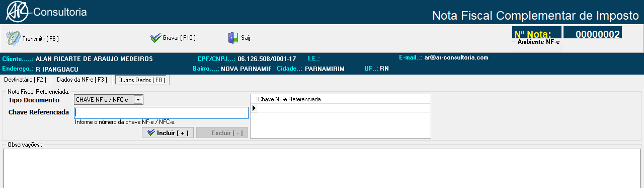Click the UF value RN

[x=384, y=68]
